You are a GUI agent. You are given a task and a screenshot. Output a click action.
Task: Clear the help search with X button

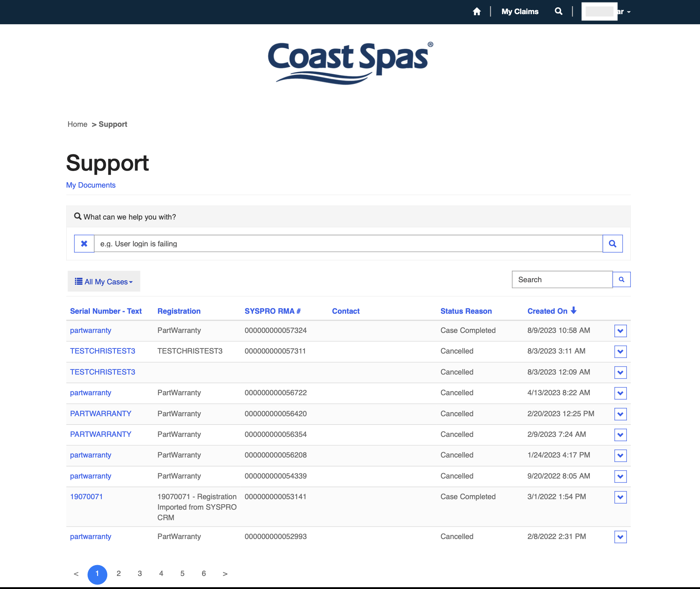(84, 244)
